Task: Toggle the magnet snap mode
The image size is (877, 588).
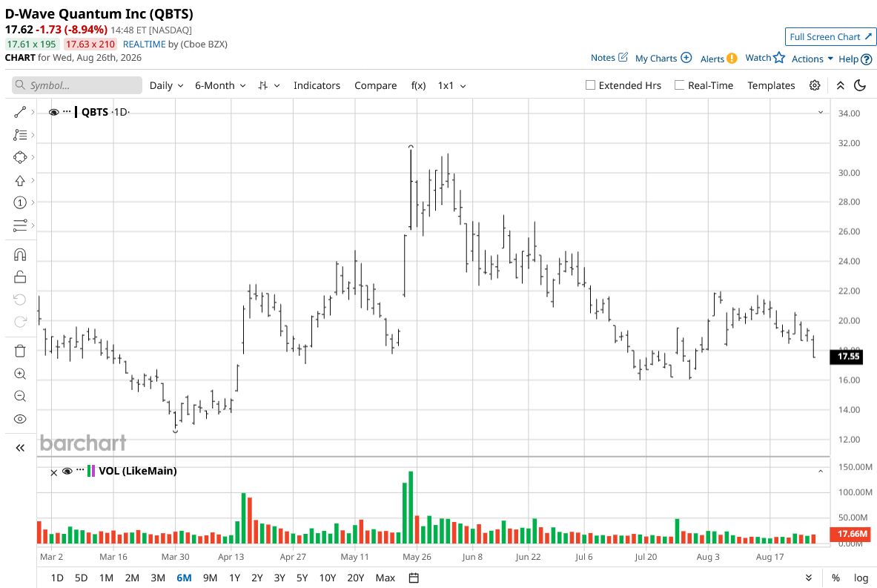Action: pos(20,255)
